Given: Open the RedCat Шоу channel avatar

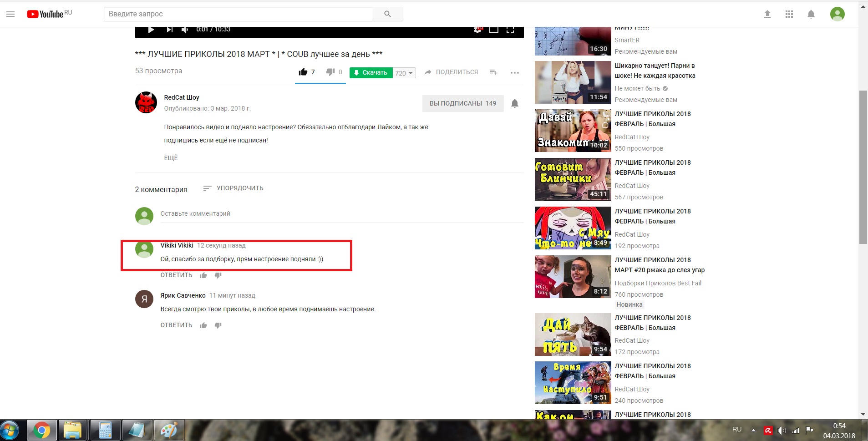Looking at the screenshot, I should pos(146,102).
